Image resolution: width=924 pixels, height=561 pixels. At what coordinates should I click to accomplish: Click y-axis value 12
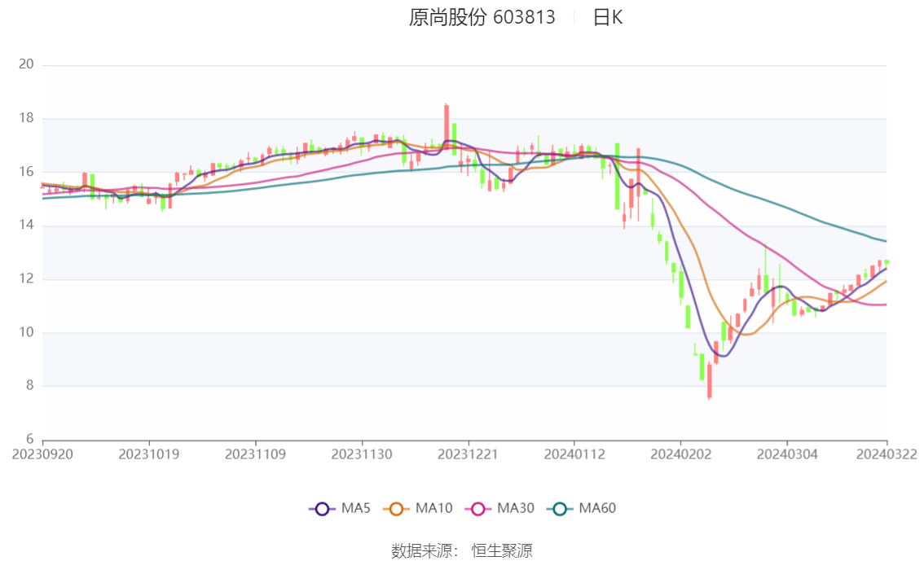point(26,278)
